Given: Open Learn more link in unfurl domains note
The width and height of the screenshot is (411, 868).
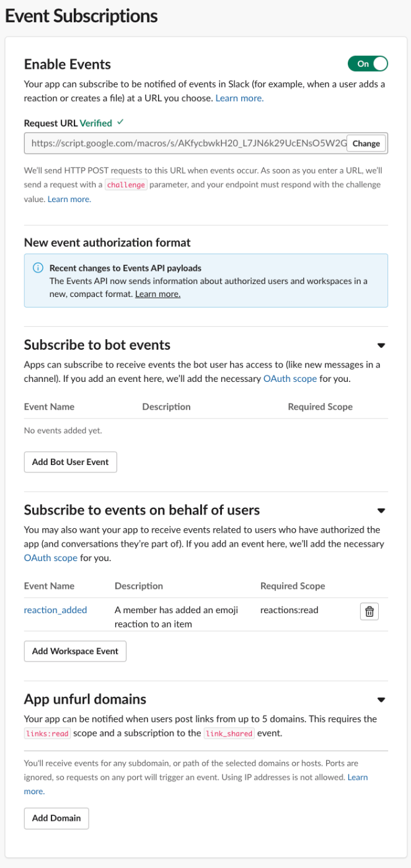Looking at the screenshot, I should click(196, 784).
